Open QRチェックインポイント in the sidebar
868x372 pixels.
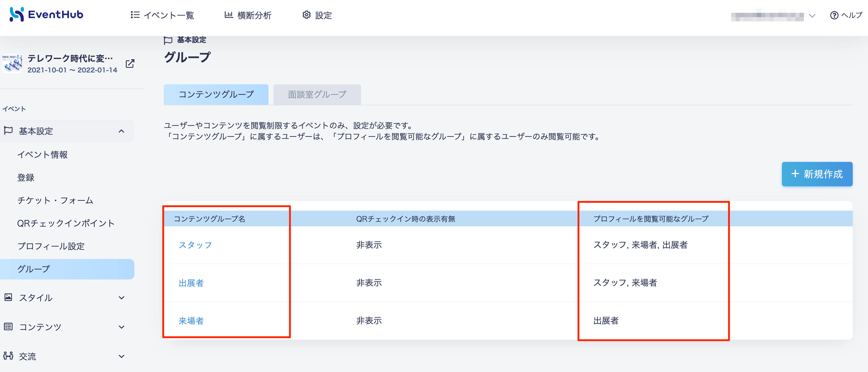point(66,223)
